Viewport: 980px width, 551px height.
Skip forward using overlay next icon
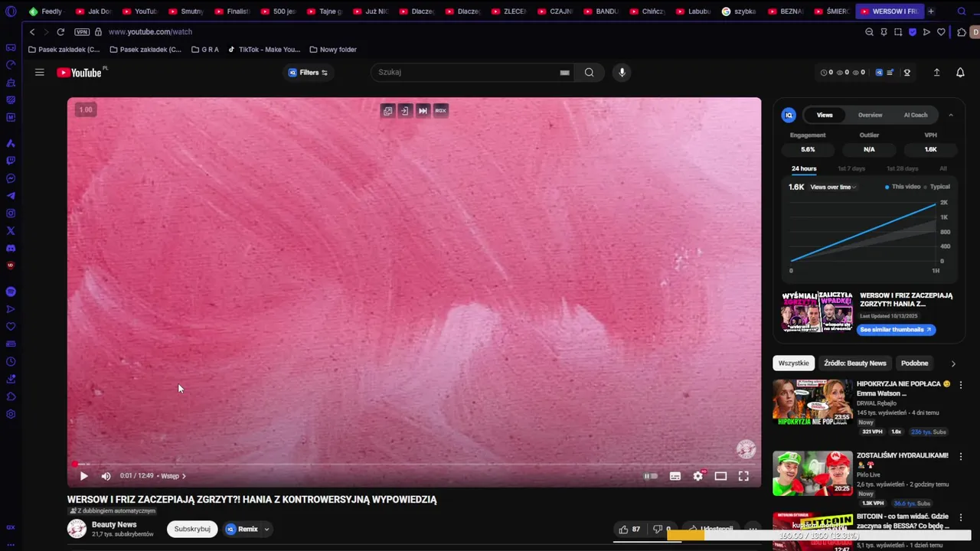pos(423,111)
